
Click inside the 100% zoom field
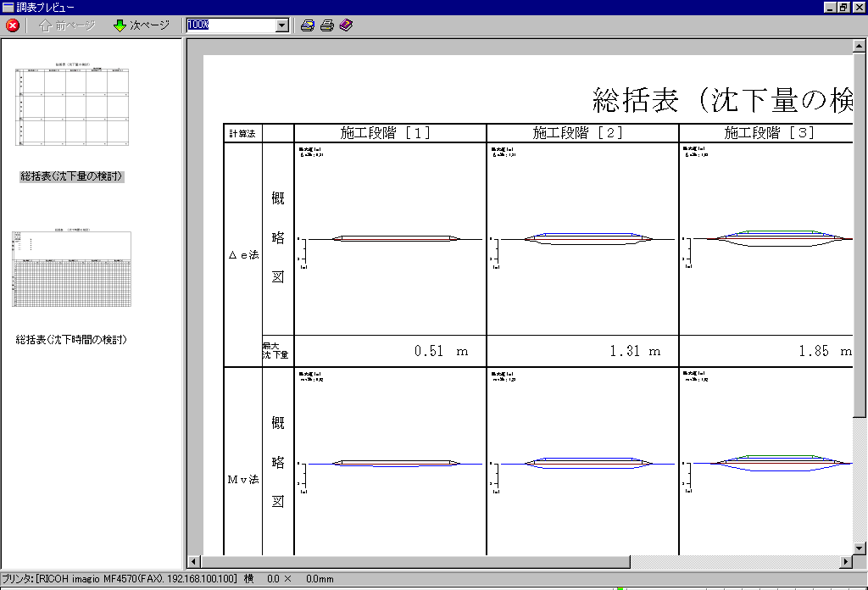click(231, 25)
